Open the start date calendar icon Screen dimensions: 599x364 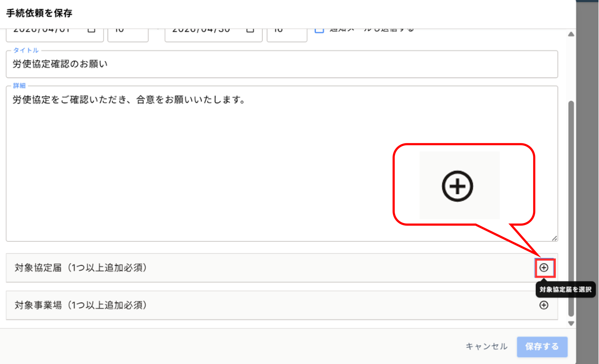pos(91,30)
